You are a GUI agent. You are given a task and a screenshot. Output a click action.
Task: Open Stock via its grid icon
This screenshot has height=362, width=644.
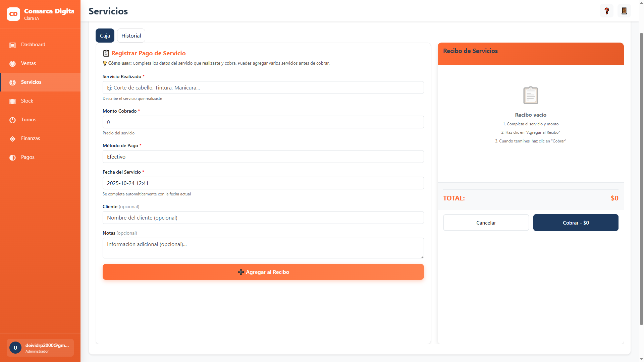click(12, 101)
